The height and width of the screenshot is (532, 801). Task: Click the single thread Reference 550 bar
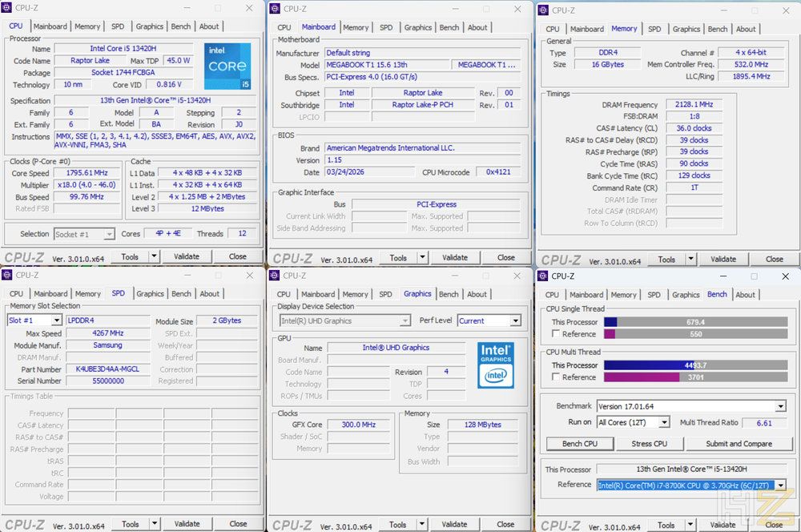click(x=696, y=334)
